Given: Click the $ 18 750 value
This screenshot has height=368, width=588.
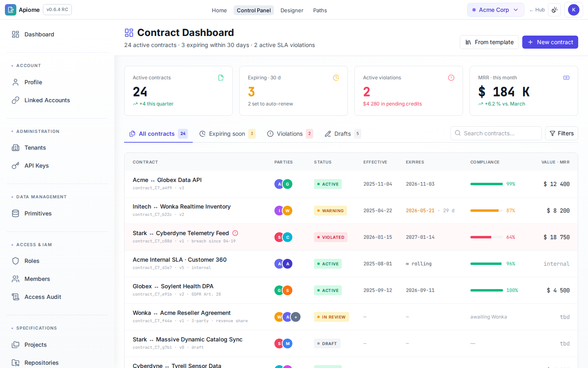Looking at the screenshot, I should (x=556, y=237).
